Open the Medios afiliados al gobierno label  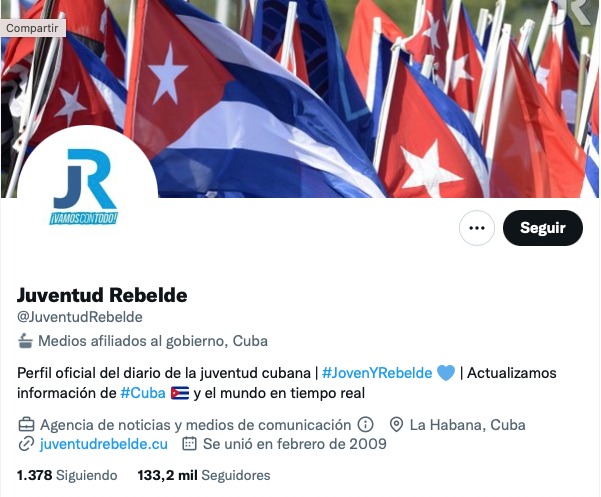[x=153, y=341]
